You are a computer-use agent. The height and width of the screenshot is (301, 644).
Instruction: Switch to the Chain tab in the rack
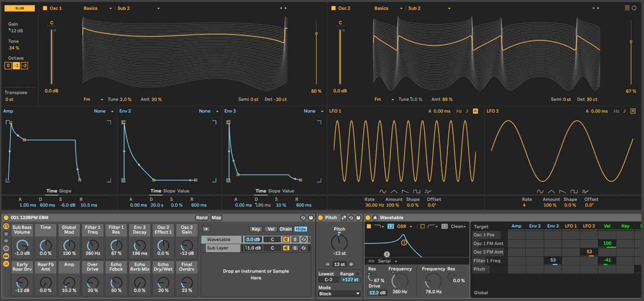[286, 229]
